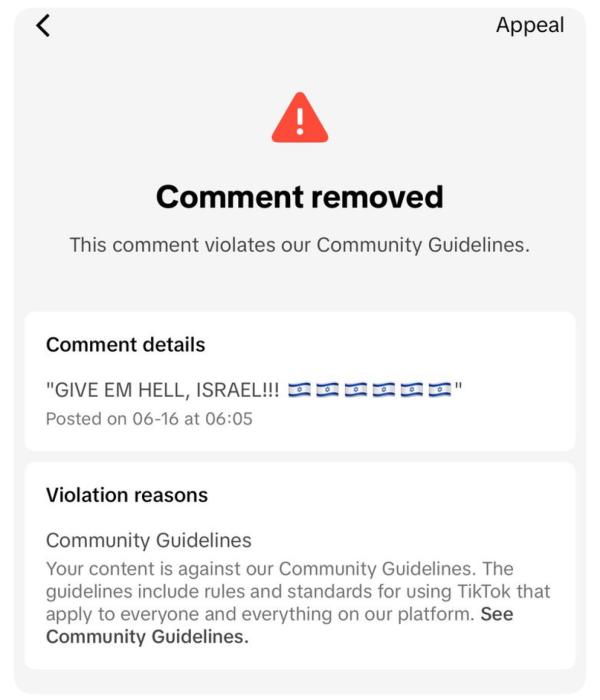600x700 pixels.
Task: Tap the third Israel flag emoji
Action: click(356, 390)
